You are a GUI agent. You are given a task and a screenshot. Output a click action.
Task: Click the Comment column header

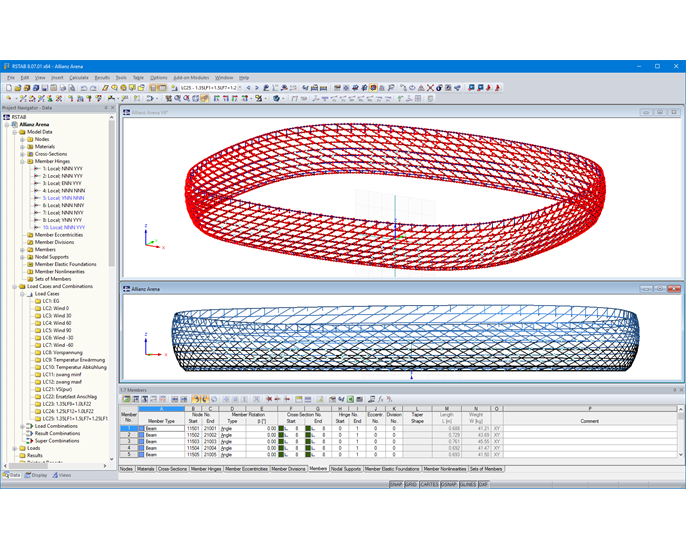[x=589, y=421]
